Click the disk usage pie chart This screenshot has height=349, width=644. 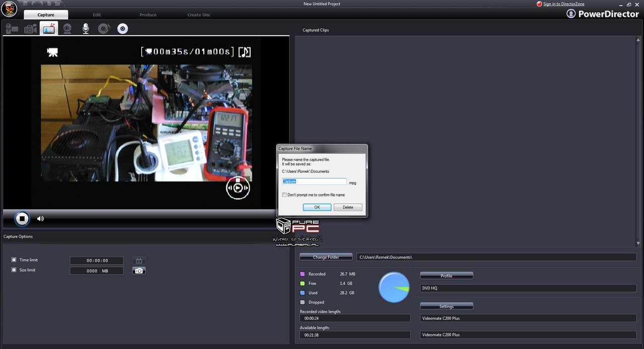point(394,288)
